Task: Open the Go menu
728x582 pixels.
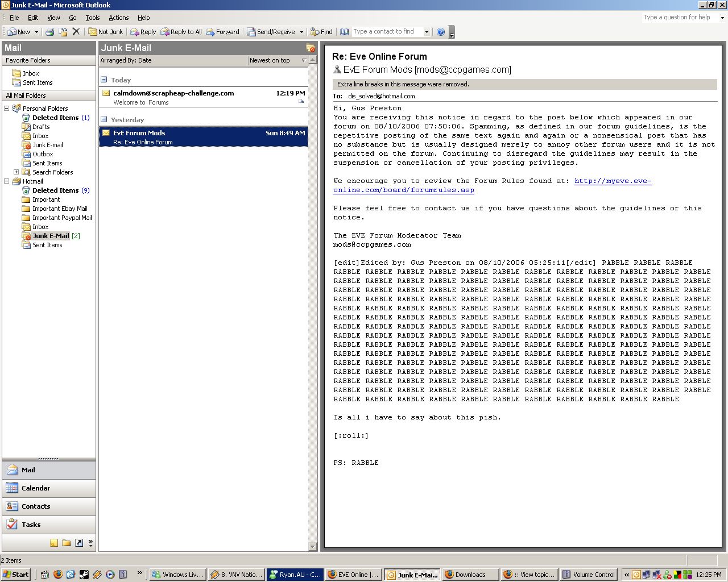Action: (x=73, y=18)
